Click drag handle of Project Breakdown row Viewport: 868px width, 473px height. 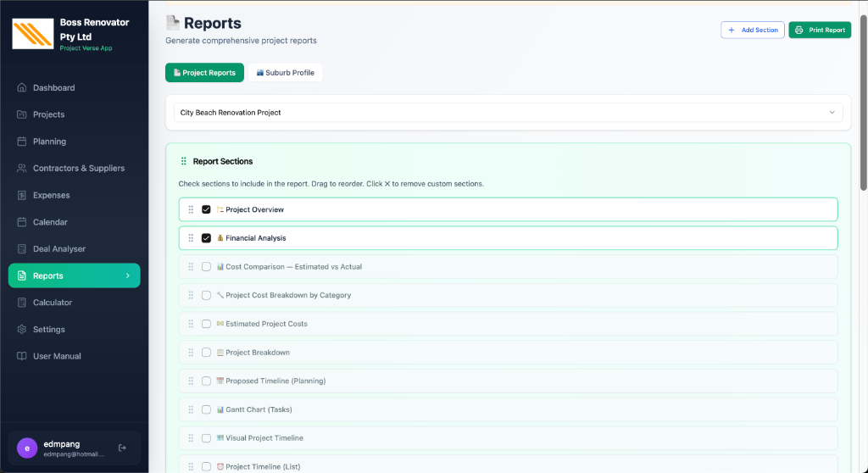coord(191,353)
